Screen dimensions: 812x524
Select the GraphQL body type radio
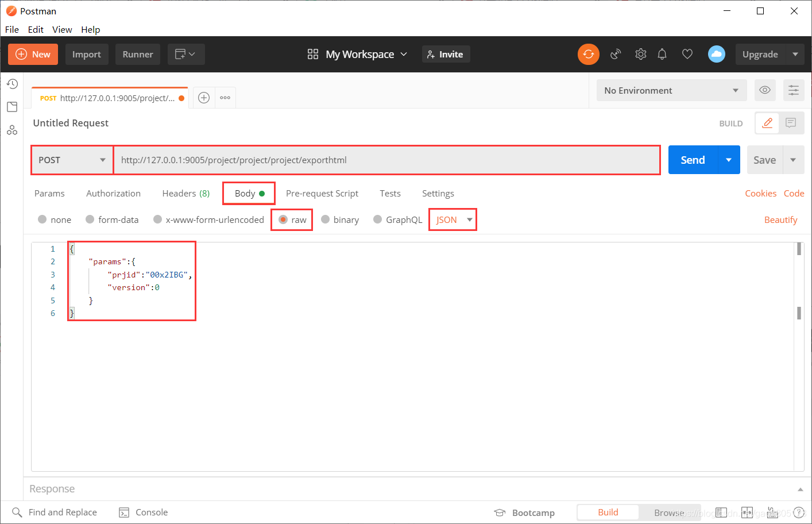pos(377,219)
